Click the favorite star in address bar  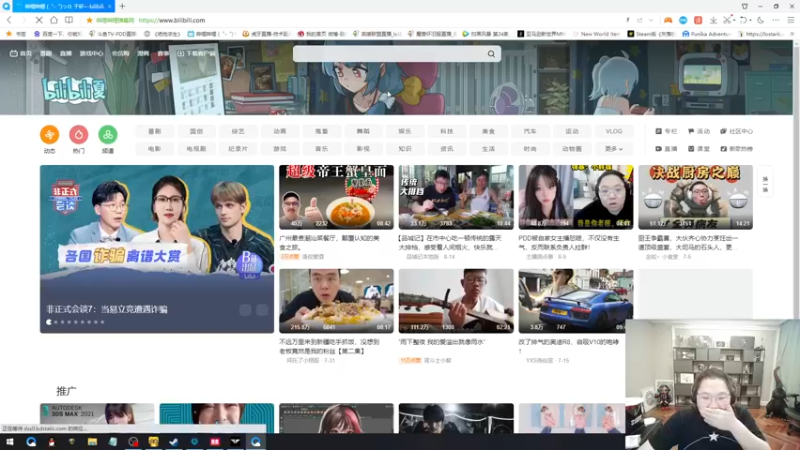pos(89,20)
